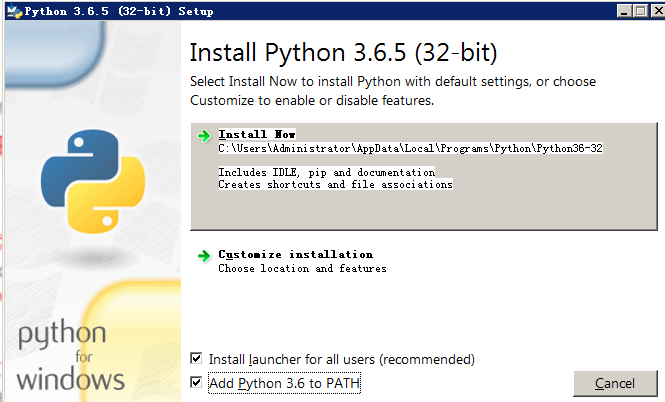665x402 pixels.
Task: Uncheck Install launcher for all users checkbox
Action: click(x=196, y=358)
